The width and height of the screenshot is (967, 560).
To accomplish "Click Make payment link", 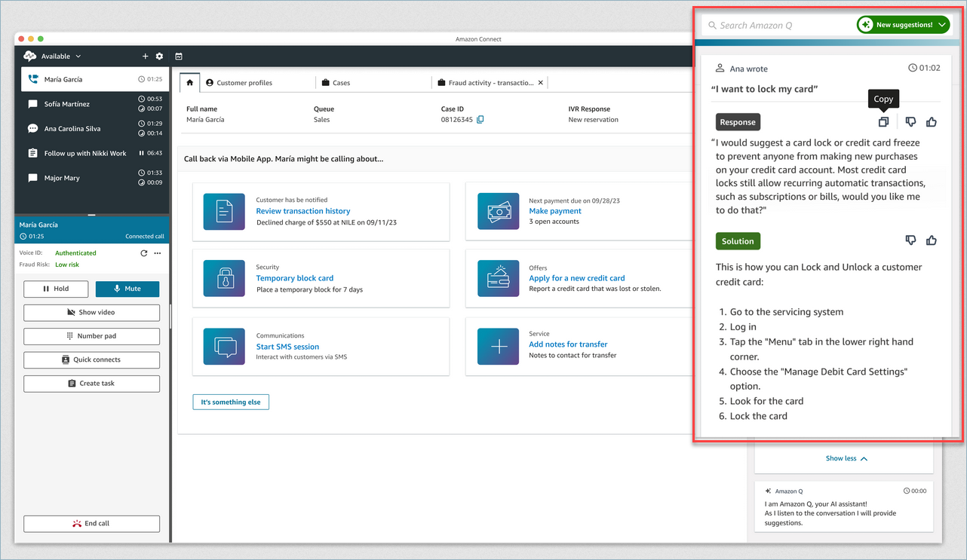I will pos(555,211).
